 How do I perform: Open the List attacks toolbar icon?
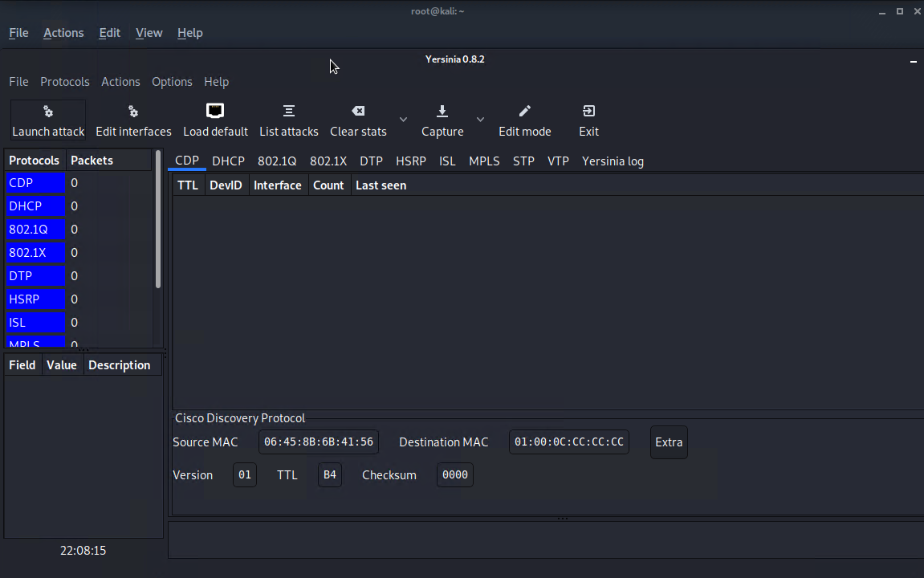289,111
